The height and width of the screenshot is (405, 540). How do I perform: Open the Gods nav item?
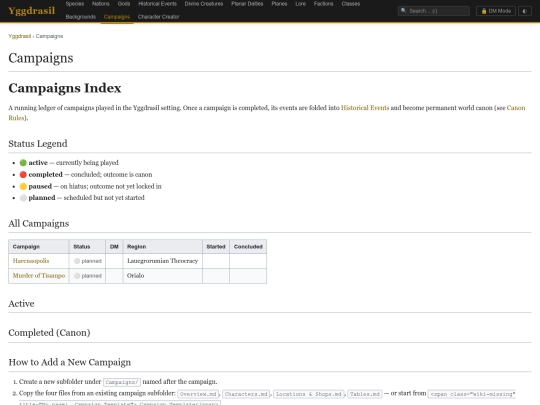[x=124, y=4]
